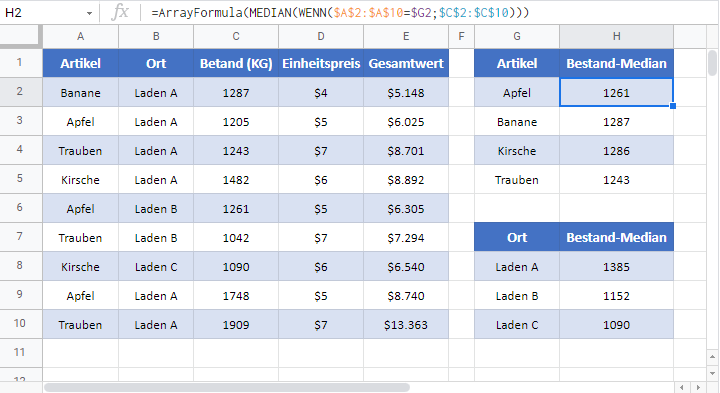Click the horizontal scroll right arrow
The width and height of the screenshot is (720, 393).
pyautogui.click(x=698, y=387)
